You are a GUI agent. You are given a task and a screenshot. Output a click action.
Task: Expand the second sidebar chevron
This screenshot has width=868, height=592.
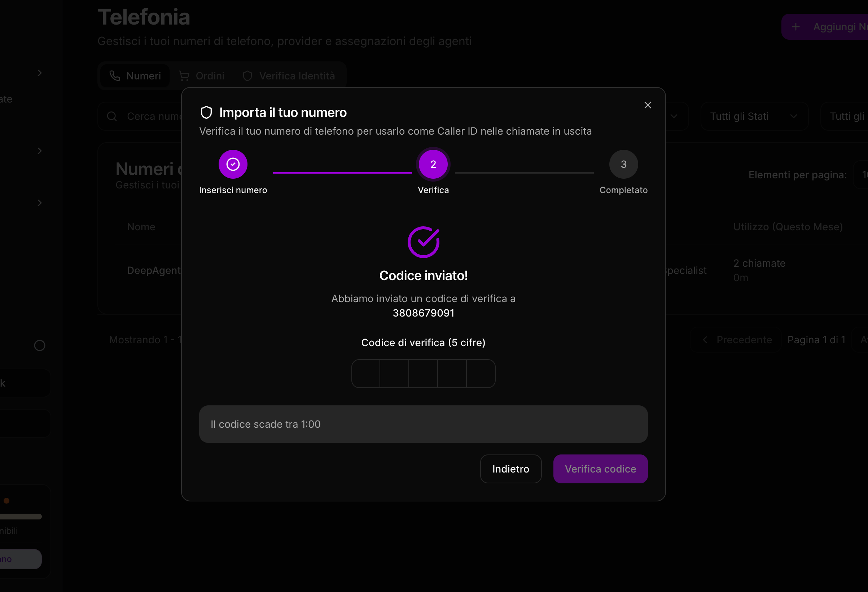(x=40, y=151)
